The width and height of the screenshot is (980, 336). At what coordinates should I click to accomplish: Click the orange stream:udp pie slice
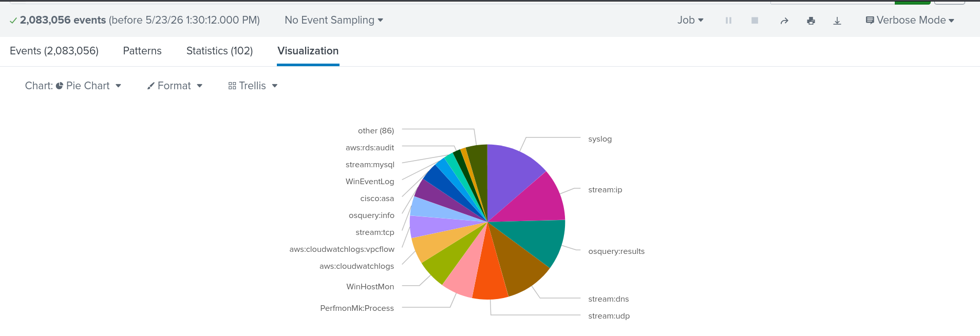point(489,272)
